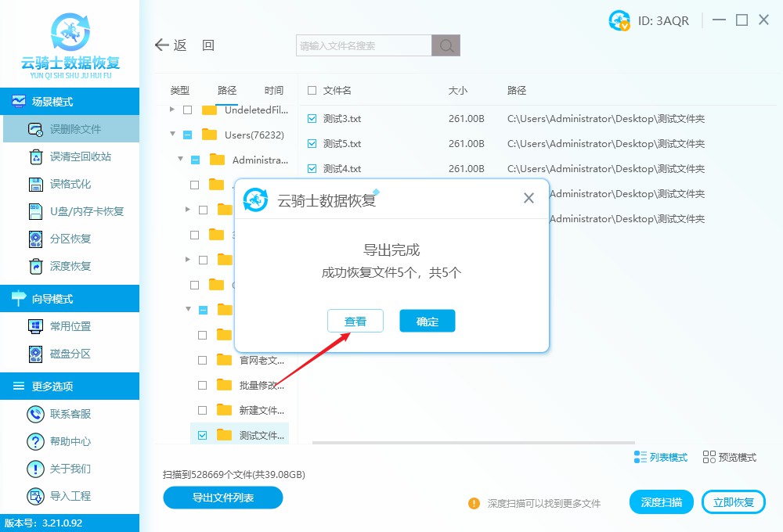
Task: Open 误清空回收站 recycle bin recovery
Action: pos(35,156)
